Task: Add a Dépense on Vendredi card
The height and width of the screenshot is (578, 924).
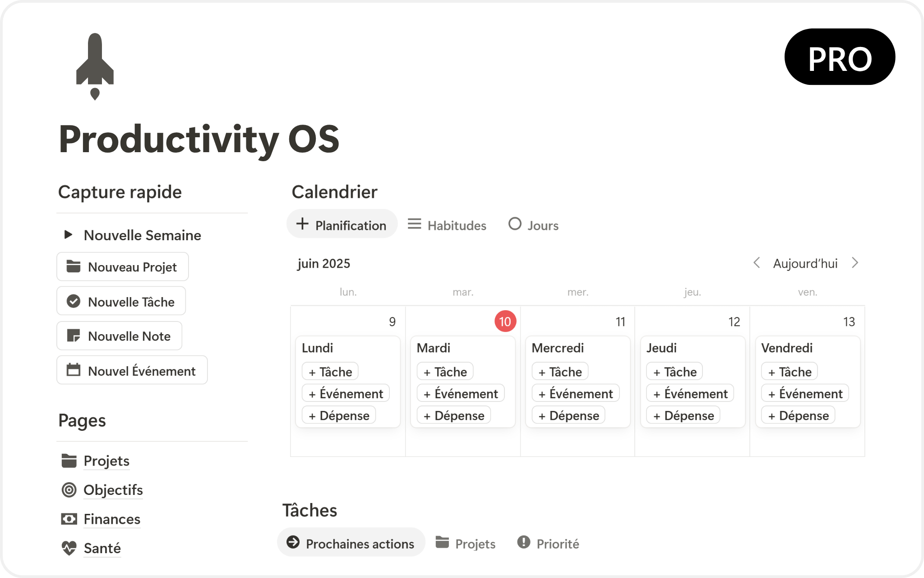Action: 798,415
